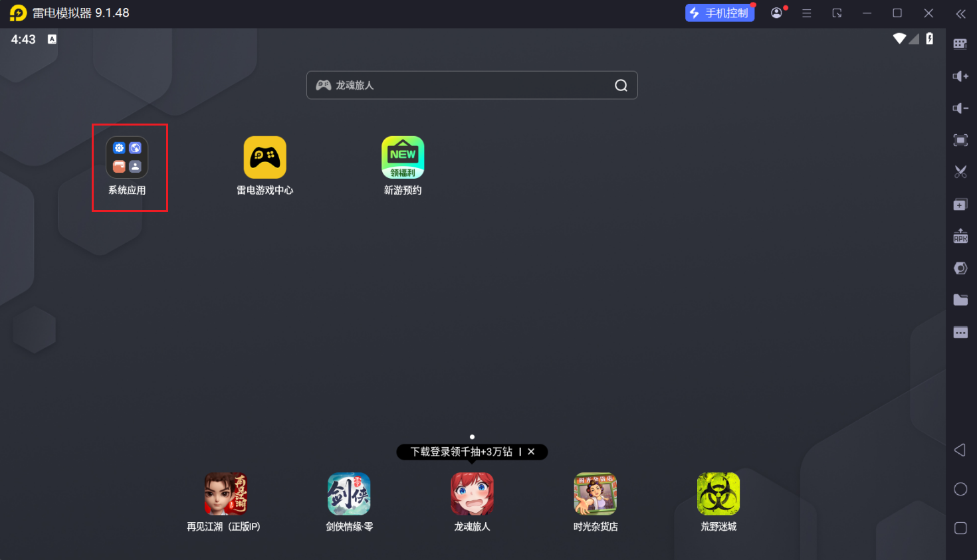The image size is (977, 560).
Task: Open 剑侠情缘·零 game icon
Action: pos(349,494)
